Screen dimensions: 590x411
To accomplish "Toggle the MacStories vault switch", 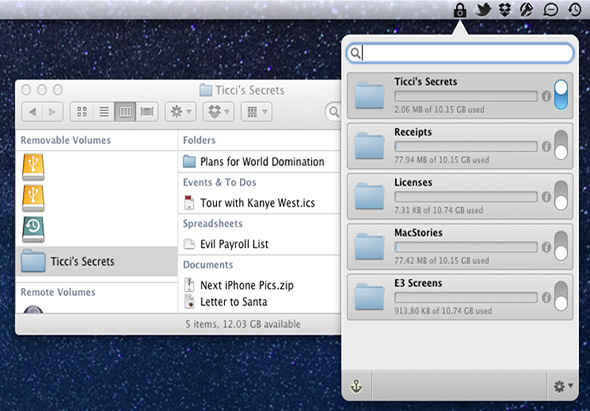I will [x=561, y=246].
